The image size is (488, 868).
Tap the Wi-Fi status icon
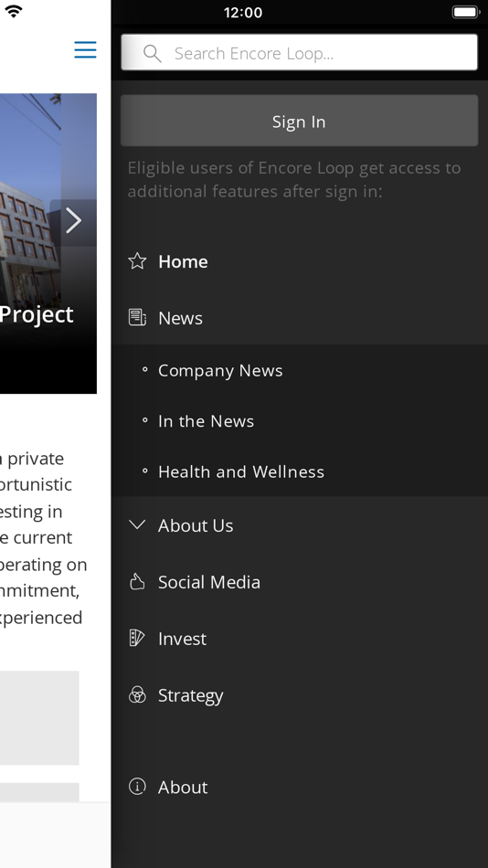coord(14,11)
